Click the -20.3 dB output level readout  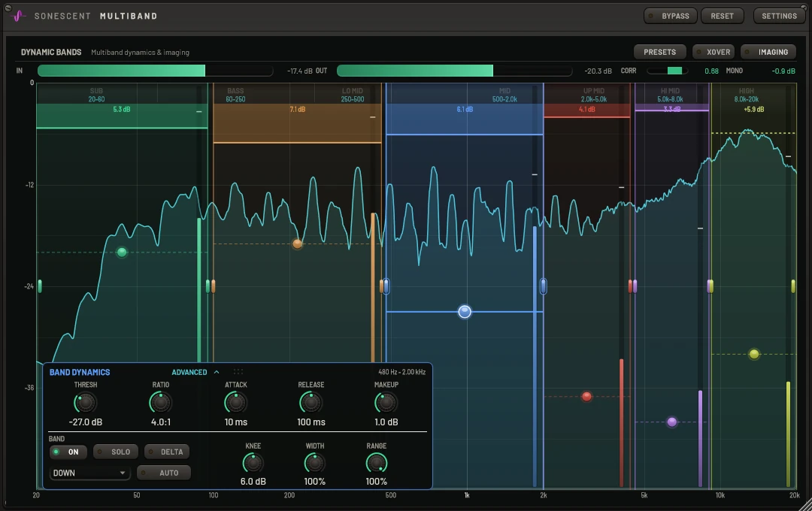598,71
